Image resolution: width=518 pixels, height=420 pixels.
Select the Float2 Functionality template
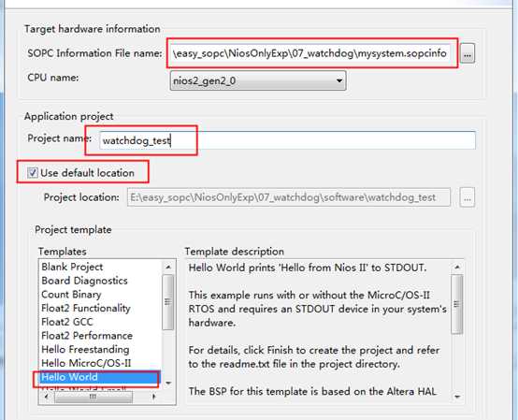(x=100, y=308)
